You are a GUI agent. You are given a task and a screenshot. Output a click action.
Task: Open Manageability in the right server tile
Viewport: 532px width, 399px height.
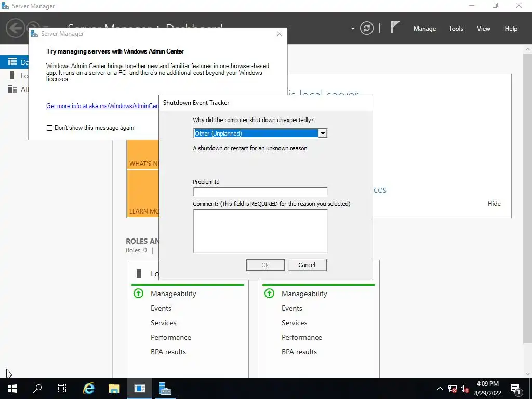304,294
